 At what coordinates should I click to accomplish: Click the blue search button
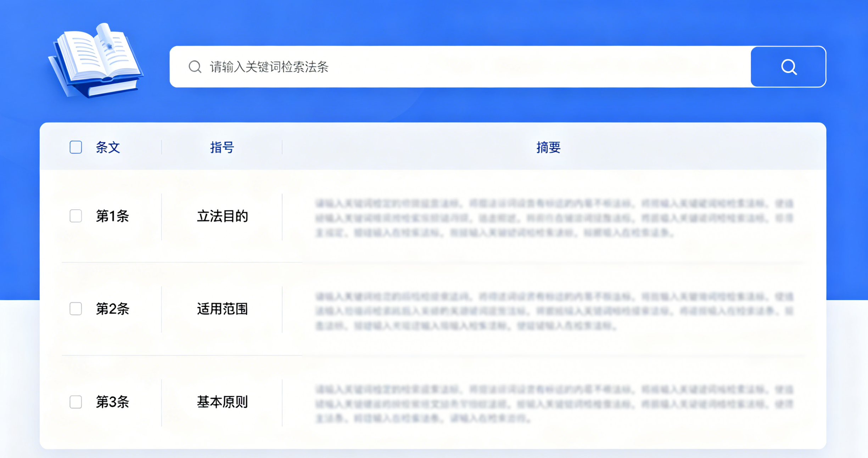[x=788, y=67]
